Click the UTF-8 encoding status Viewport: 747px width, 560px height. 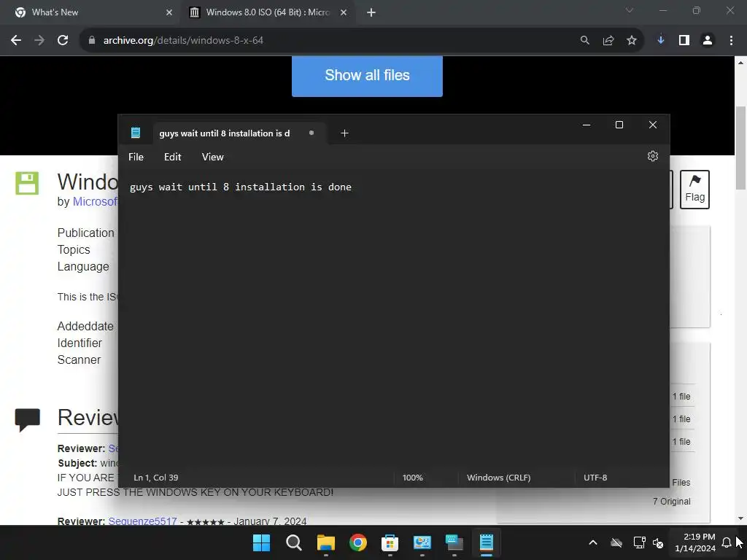(x=595, y=478)
